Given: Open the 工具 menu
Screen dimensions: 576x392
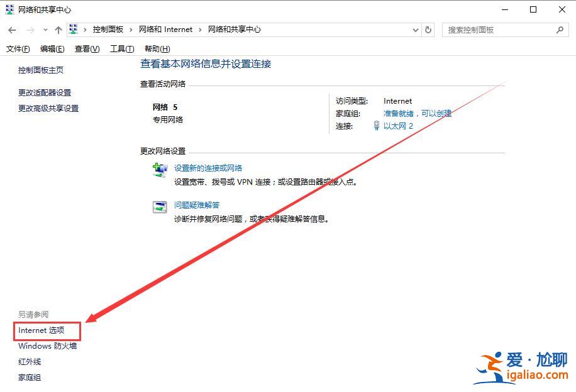Looking at the screenshot, I should click(x=121, y=48).
